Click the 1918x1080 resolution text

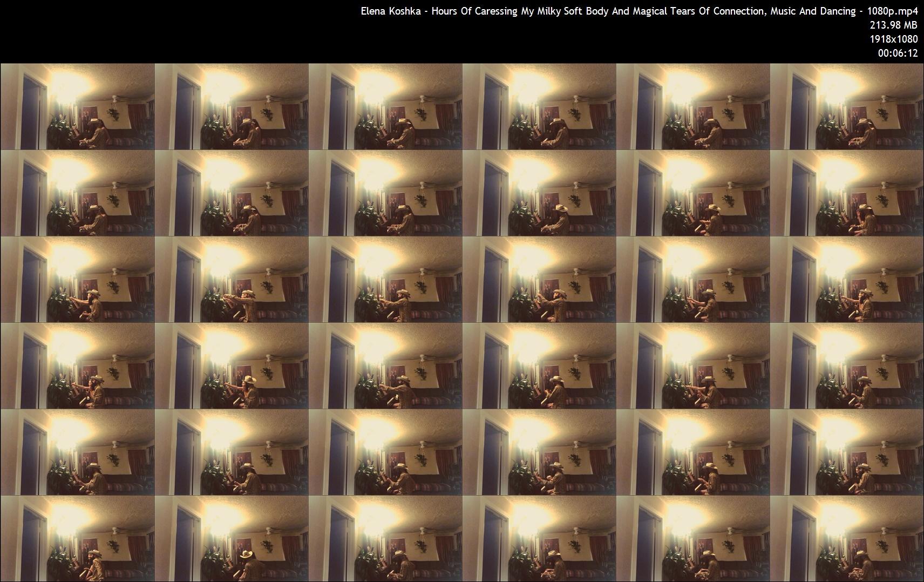893,39
